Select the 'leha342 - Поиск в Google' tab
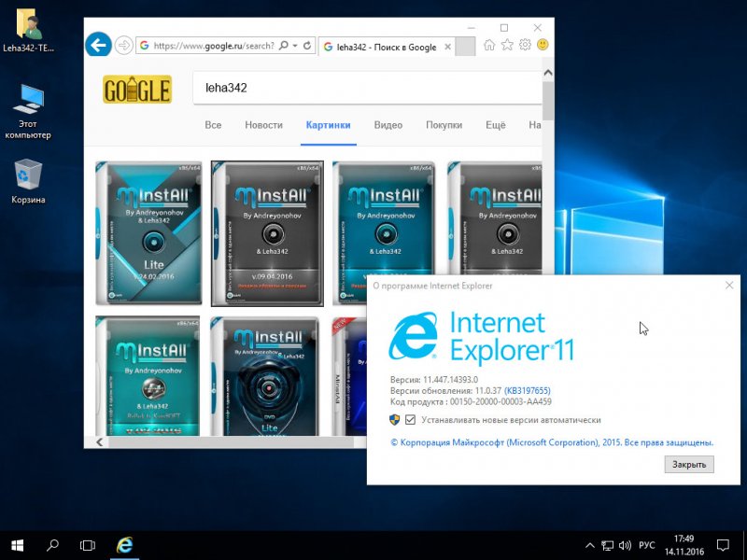This screenshot has height=560, width=747. pyautogui.click(x=387, y=47)
